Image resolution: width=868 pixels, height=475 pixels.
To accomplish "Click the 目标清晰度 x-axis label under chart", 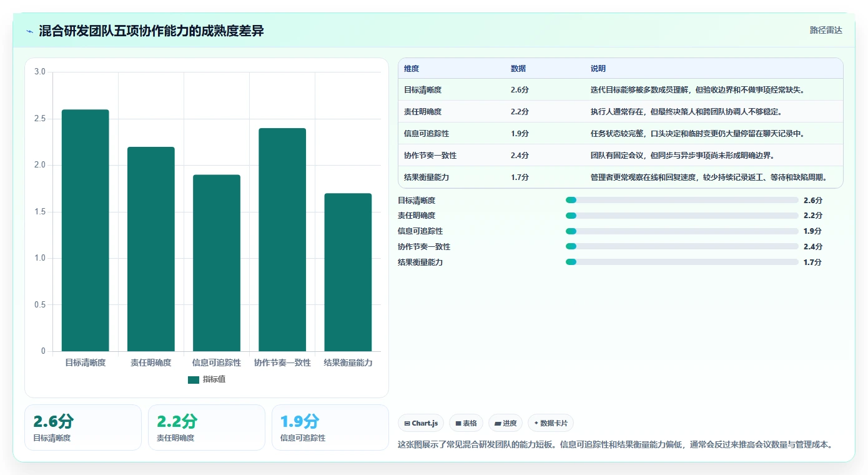I will pyautogui.click(x=86, y=363).
